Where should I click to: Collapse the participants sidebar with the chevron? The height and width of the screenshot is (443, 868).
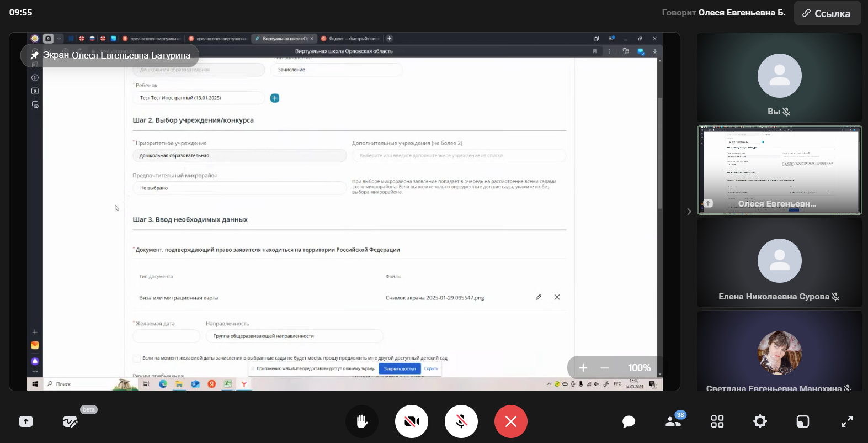[x=689, y=212]
